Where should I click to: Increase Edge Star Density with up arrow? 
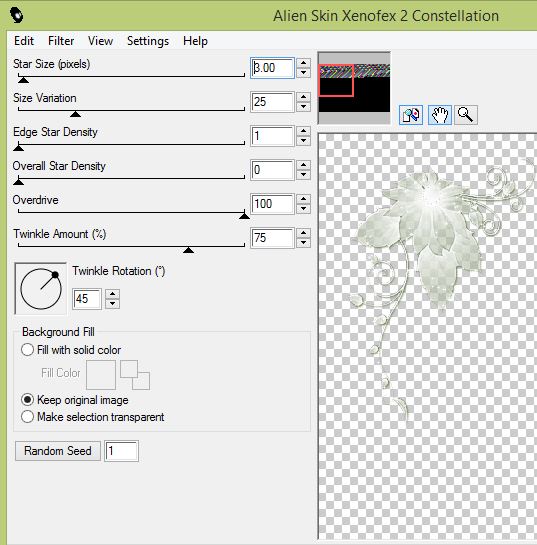(304, 131)
